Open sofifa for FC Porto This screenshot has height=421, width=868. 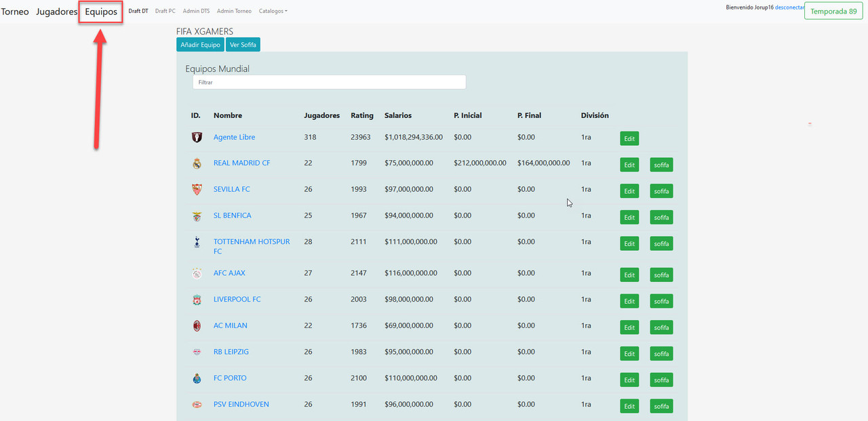tap(661, 380)
